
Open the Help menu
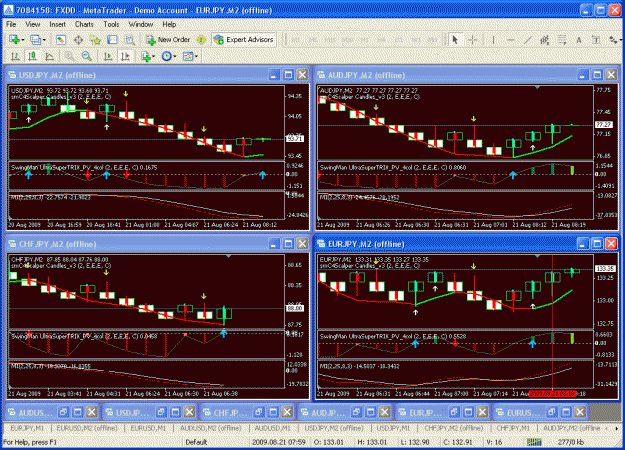coord(169,24)
